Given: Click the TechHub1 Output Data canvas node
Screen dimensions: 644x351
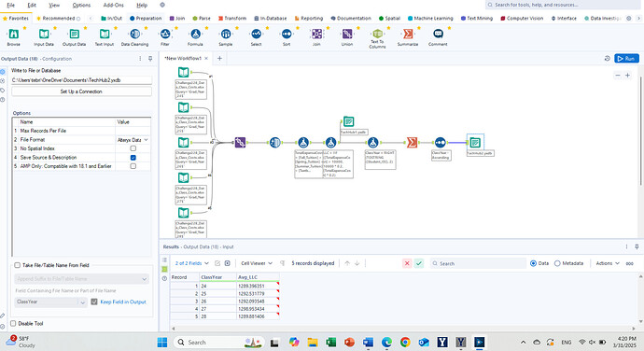Looking at the screenshot, I should (348, 121).
